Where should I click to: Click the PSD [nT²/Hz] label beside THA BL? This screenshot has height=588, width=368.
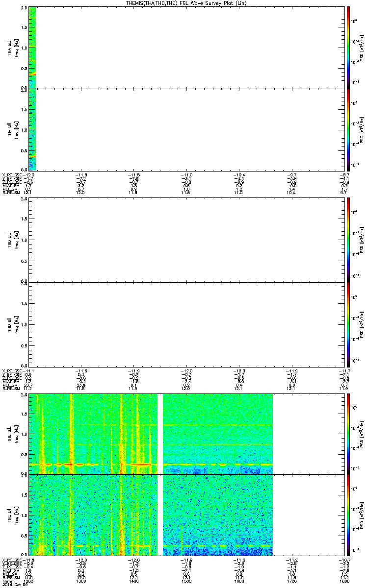click(x=361, y=48)
